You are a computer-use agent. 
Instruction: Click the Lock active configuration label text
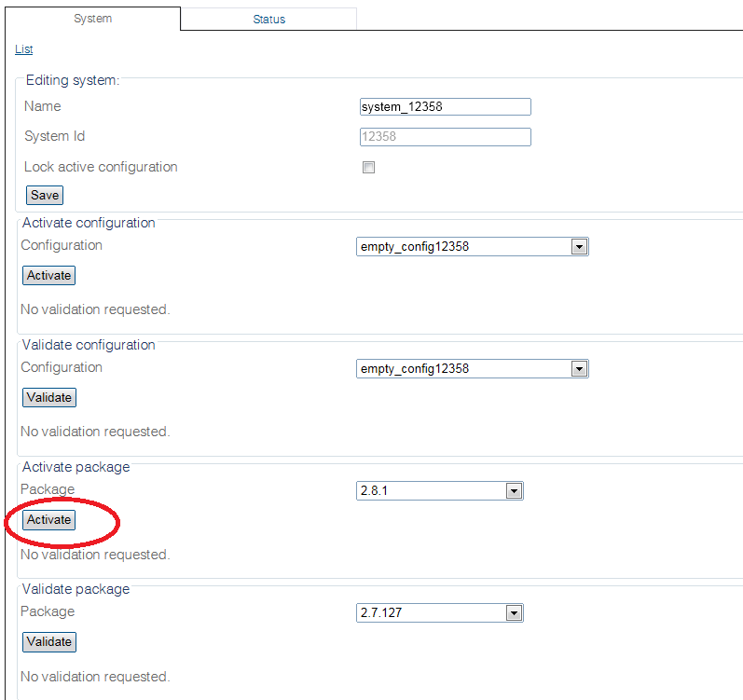[x=101, y=168]
